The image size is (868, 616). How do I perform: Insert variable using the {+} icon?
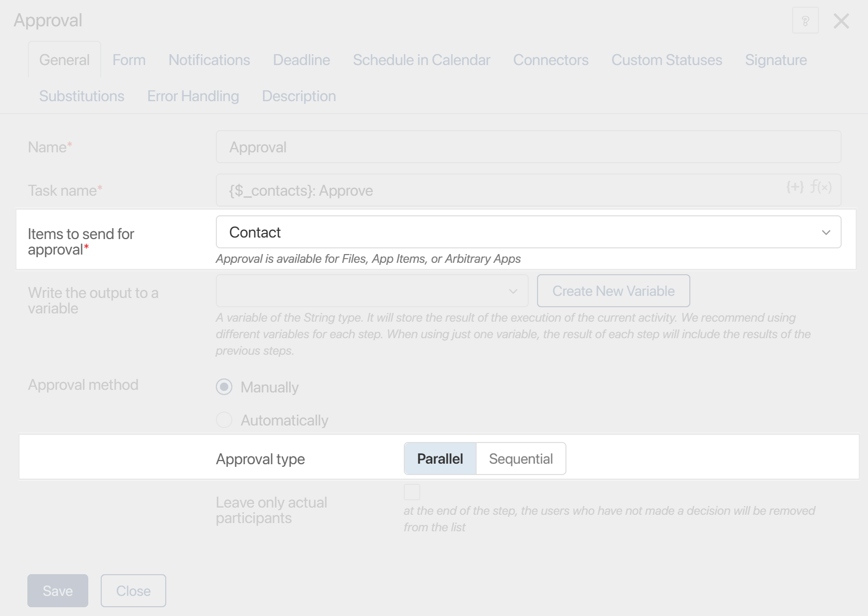pos(795,187)
